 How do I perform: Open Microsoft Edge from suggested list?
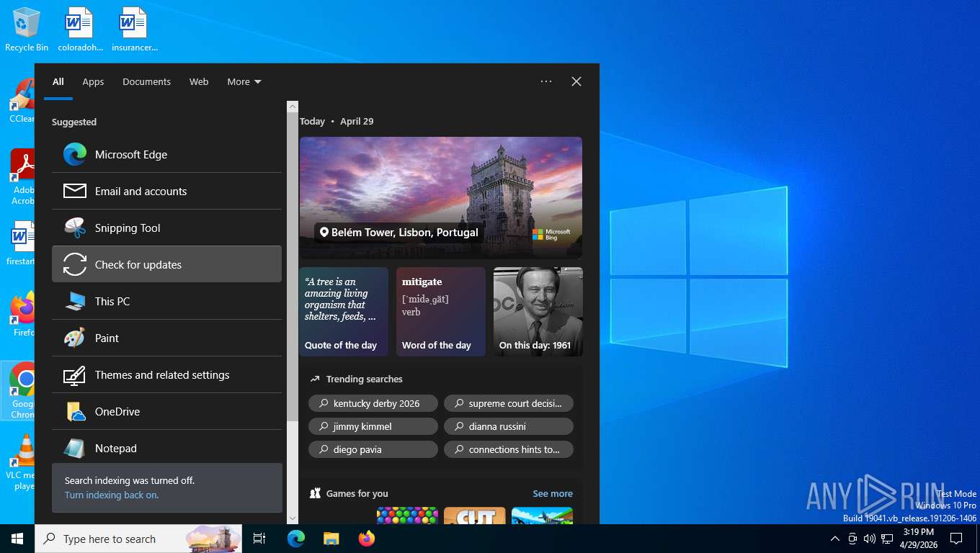(x=166, y=154)
